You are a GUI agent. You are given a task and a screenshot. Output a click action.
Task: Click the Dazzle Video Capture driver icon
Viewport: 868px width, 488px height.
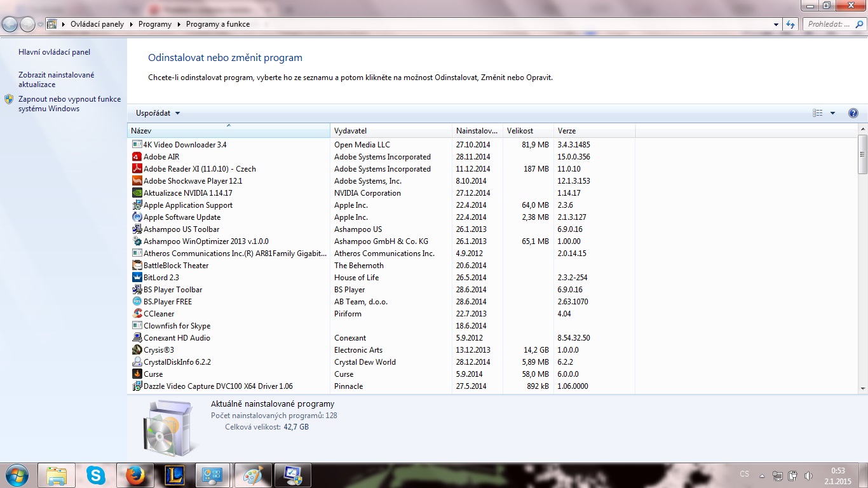point(137,386)
